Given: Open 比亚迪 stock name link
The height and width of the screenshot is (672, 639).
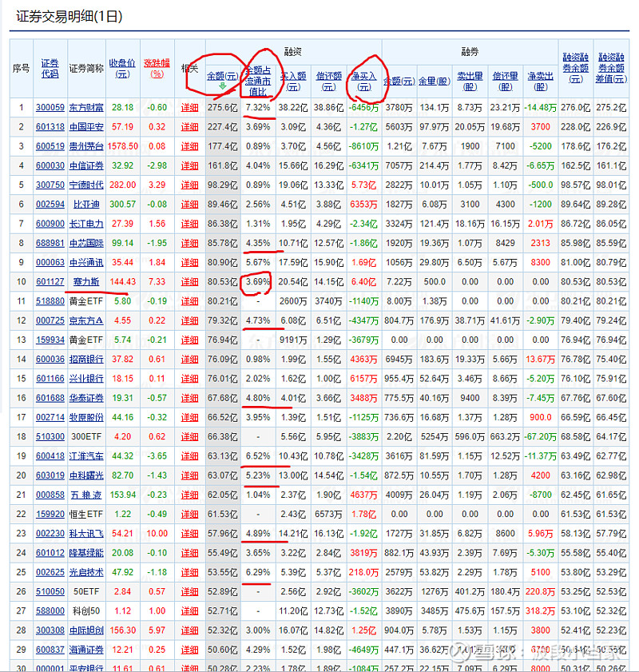Looking at the screenshot, I should click(x=86, y=205).
